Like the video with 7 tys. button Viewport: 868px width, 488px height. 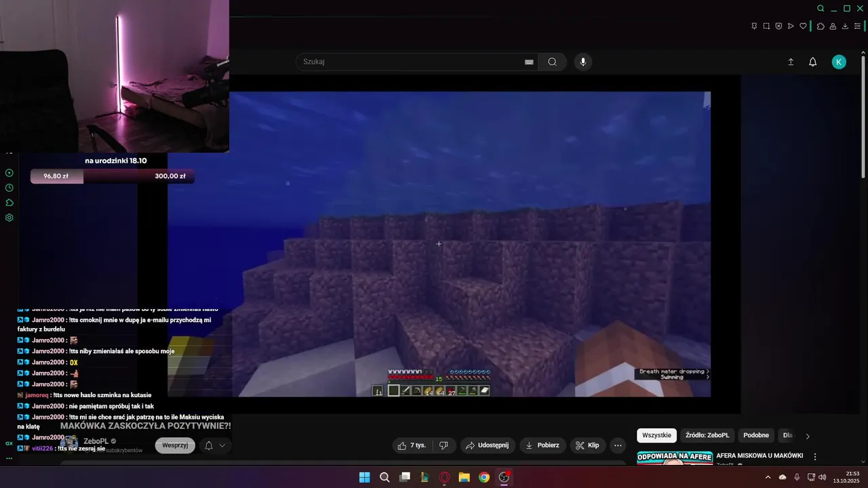point(412,445)
